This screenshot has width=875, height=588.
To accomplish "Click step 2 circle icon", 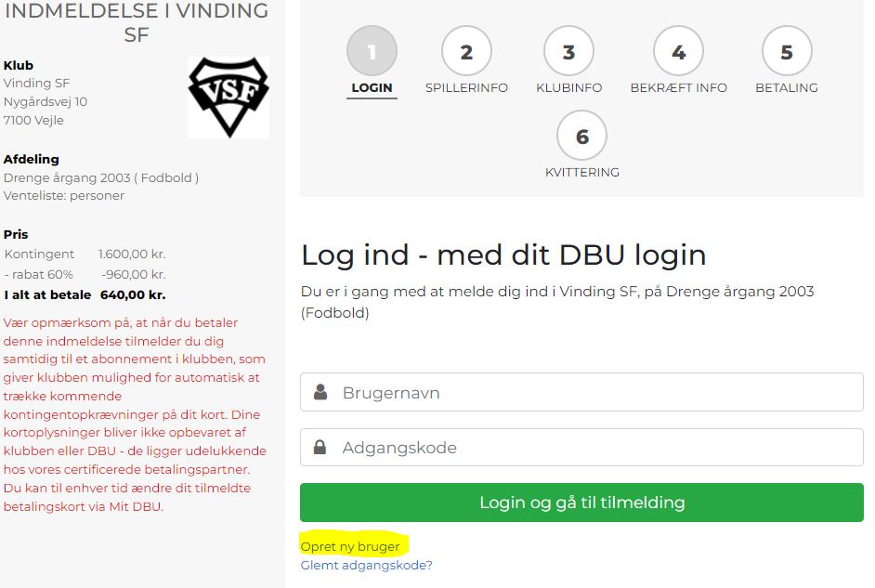I will 466,51.
